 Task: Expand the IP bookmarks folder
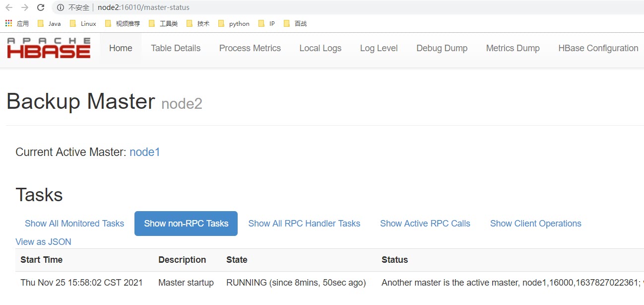tap(266, 23)
